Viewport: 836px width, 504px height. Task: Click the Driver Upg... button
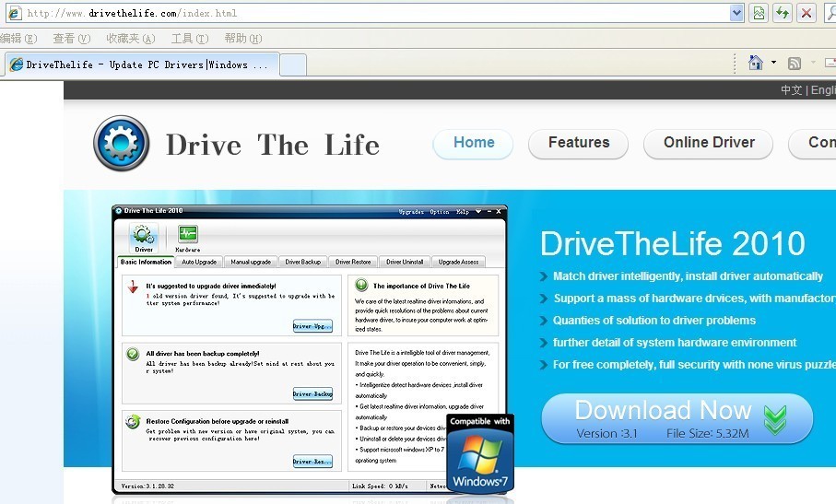coord(312,326)
